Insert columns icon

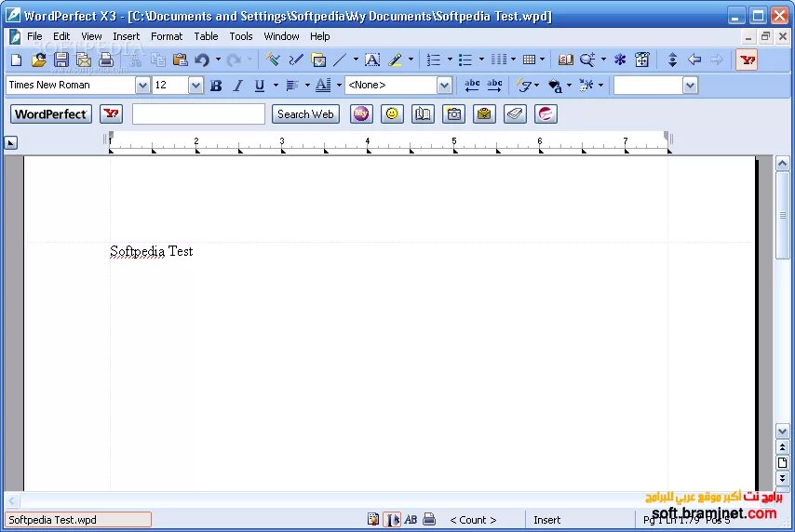(x=499, y=60)
